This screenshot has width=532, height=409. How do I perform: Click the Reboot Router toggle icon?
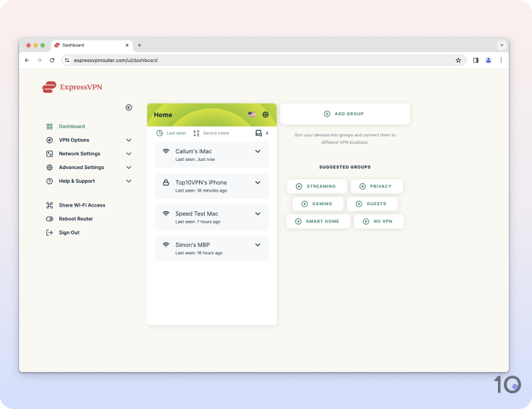(x=50, y=219)
